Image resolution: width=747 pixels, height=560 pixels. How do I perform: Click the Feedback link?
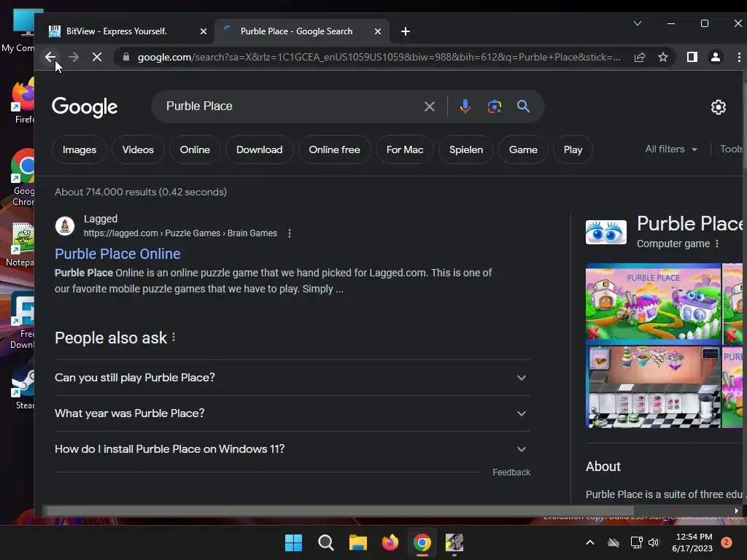point(511,472)
